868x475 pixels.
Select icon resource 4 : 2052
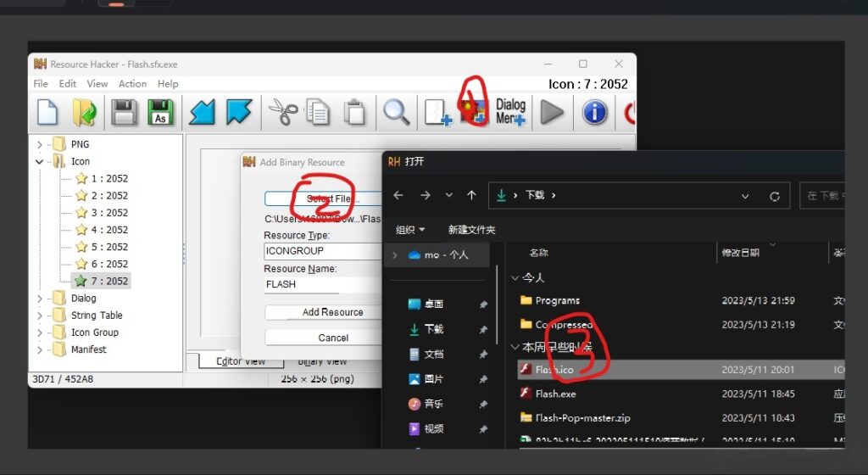coord(102,230)
